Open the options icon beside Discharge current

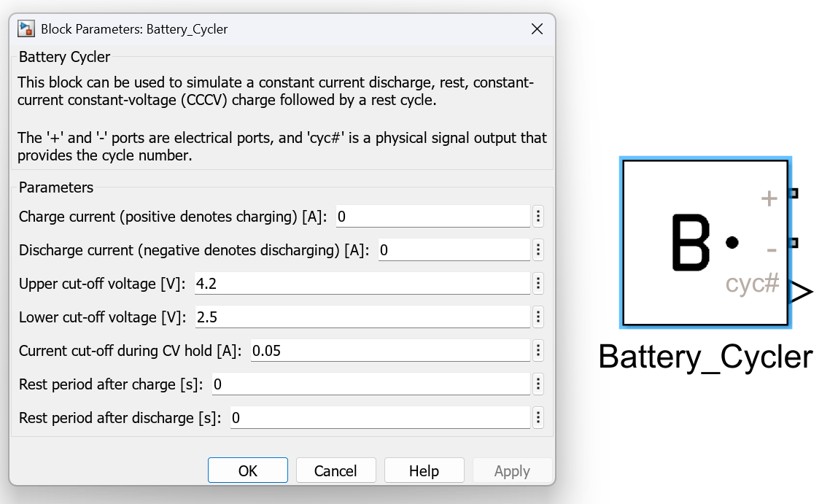pos(538,249)
